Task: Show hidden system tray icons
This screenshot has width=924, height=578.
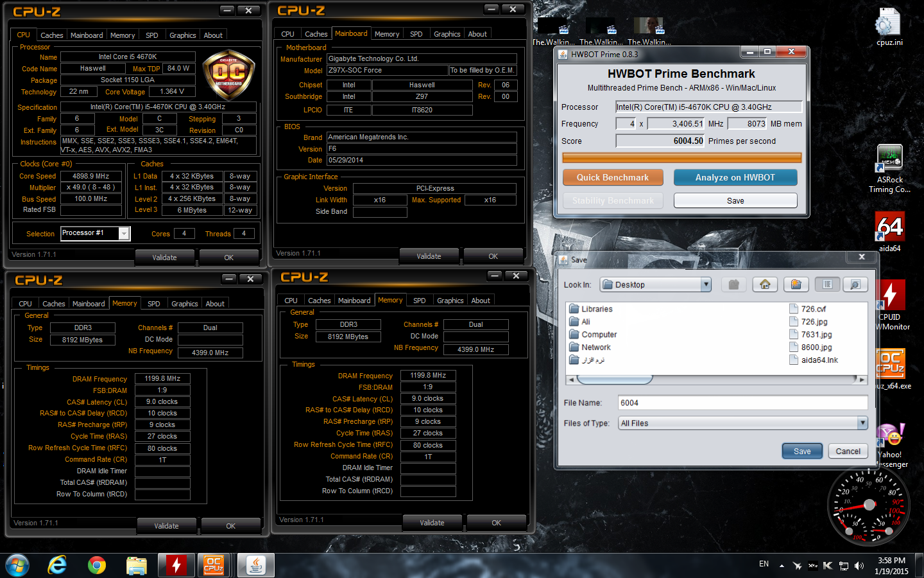Action: (x=782, y=566)
